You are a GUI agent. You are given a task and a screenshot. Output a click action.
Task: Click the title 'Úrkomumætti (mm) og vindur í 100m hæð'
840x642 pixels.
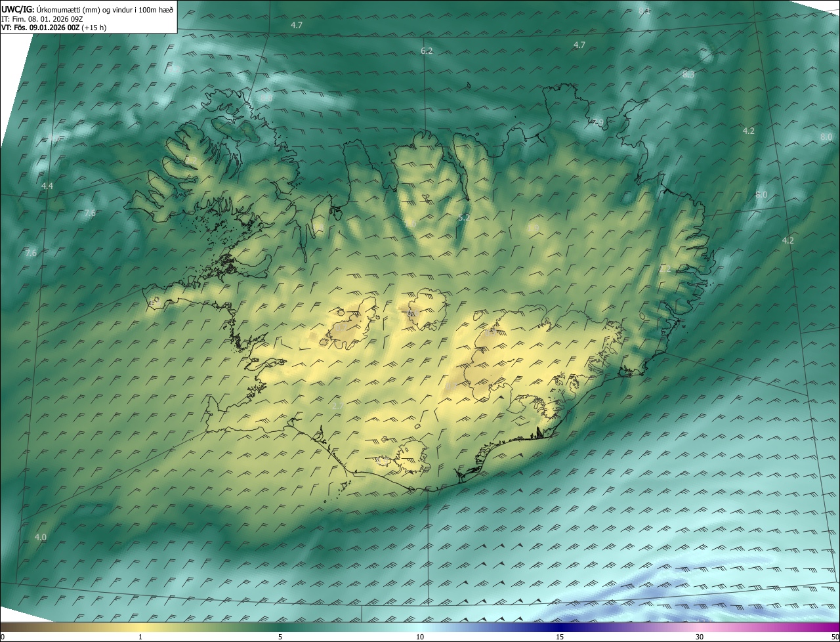(x=105, y=10)
